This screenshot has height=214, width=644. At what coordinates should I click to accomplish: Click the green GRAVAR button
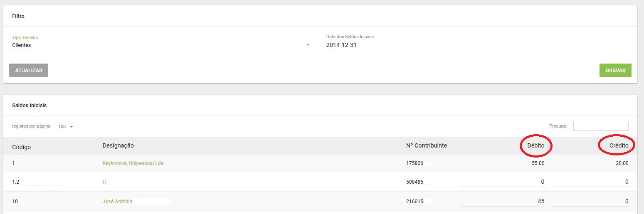pyautogui.click(x=615, y=70)
